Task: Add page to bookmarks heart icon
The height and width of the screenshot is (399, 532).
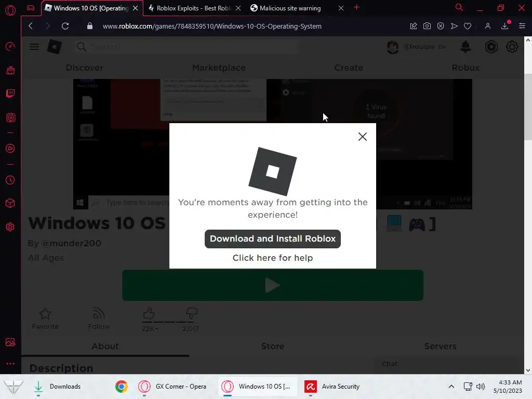Action: tap(468, 26)
